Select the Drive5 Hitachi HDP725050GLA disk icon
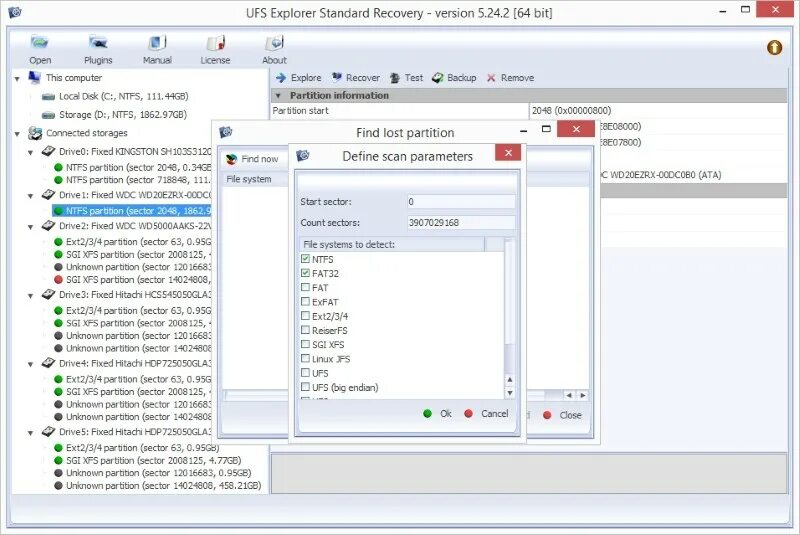This screenshot has width=800, height=535. (x=48, y=431)
